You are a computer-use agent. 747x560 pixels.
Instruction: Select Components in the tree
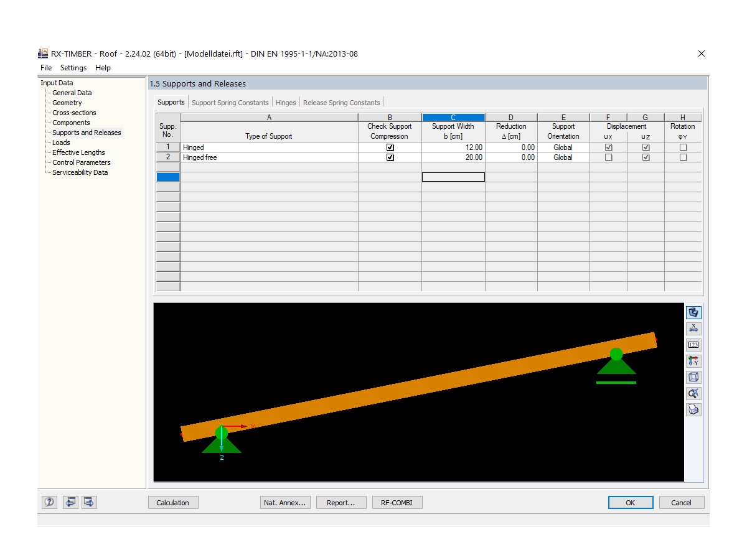[71, 123]
